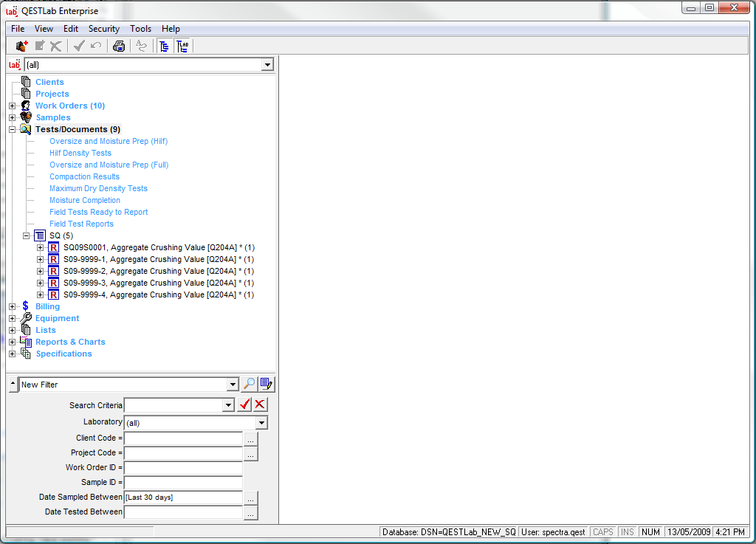
Task: Remove search criteria with red X
Action: pos(260,404)
